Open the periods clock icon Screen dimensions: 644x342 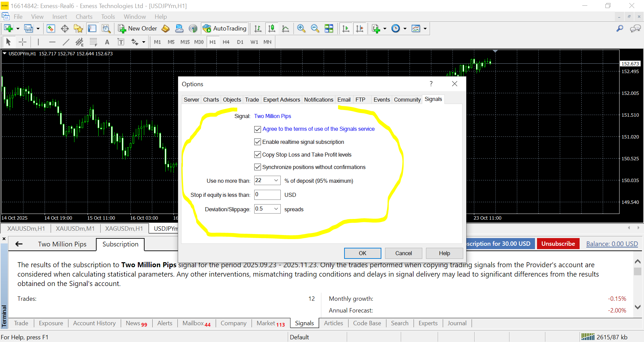coord(396,28)
